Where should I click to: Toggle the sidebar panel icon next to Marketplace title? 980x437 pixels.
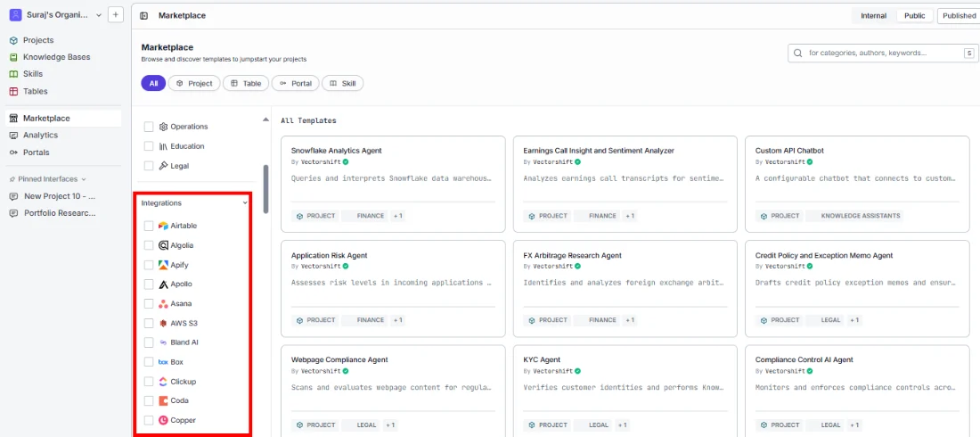144,16
